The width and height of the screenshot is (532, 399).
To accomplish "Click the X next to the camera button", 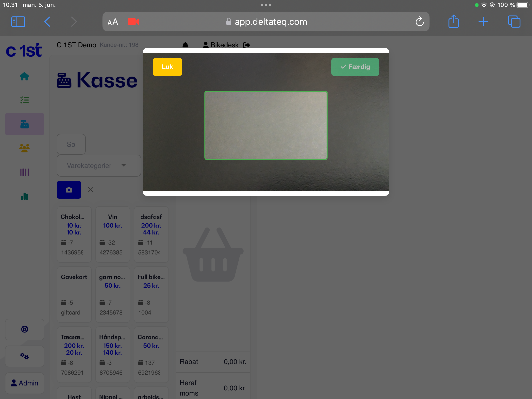I will point(91,190).
